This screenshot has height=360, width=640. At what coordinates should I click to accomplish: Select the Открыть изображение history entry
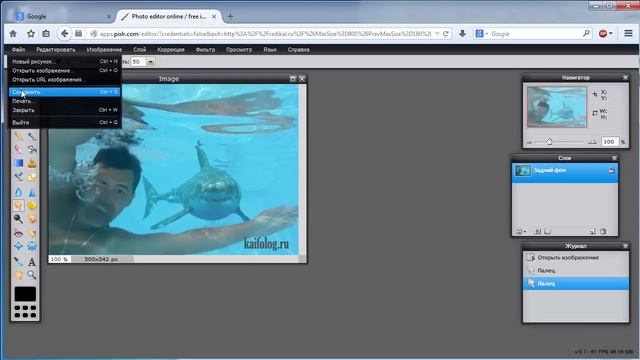[576, 258]
